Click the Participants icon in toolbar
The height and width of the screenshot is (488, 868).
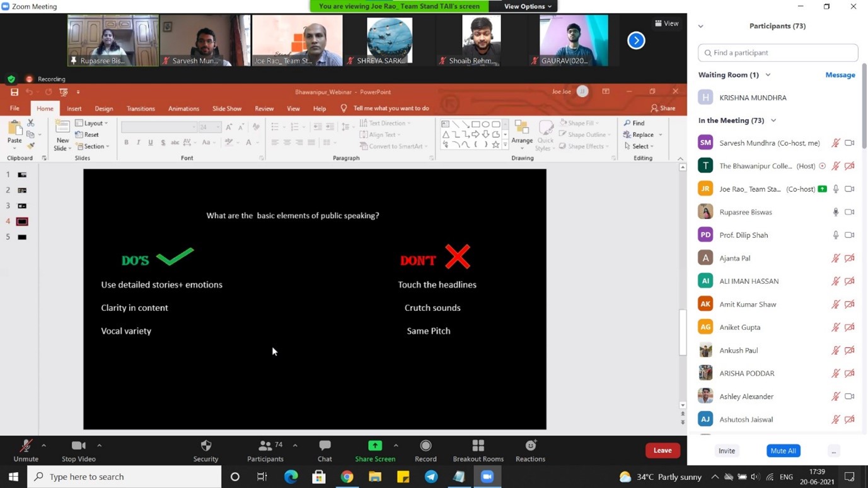pyautogui.click(x=265, y=446)
